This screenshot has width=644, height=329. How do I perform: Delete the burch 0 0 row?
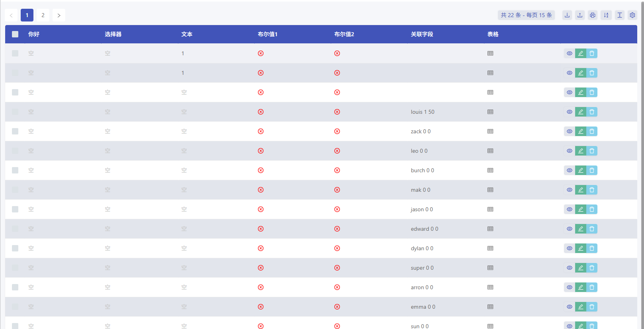click(592, 170)
